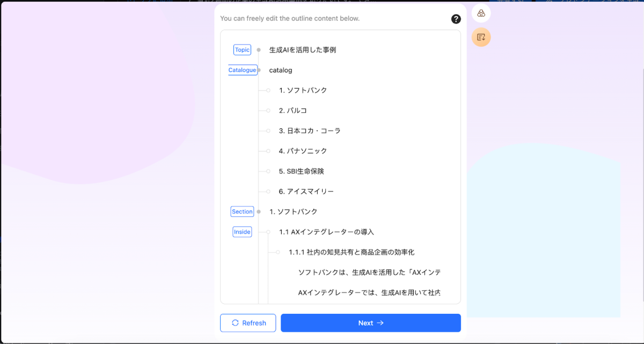Click the '1.1 AXインテグレーターの導入' outline item
Screen dimensions: 644x344
click(x=326, y=232)
